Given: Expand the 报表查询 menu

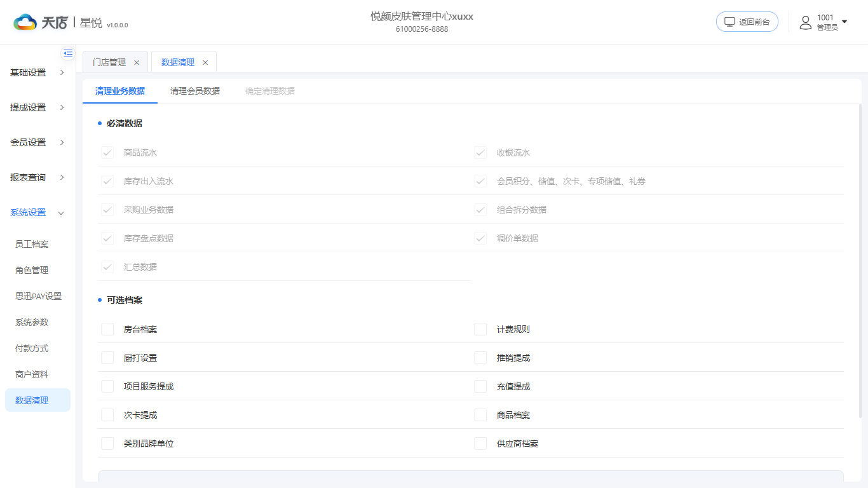Looking at the screenshot, I should coord(38,177).
